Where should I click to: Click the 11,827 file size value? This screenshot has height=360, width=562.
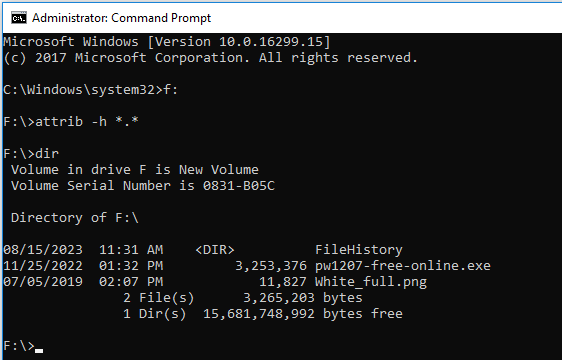(283, 282)
